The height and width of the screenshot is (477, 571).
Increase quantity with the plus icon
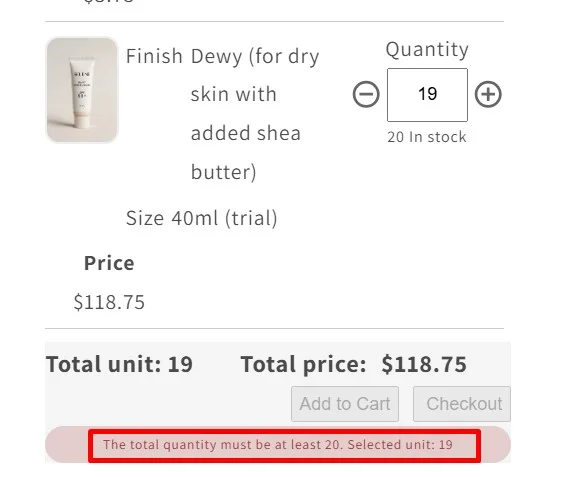[x=488, y=94]
